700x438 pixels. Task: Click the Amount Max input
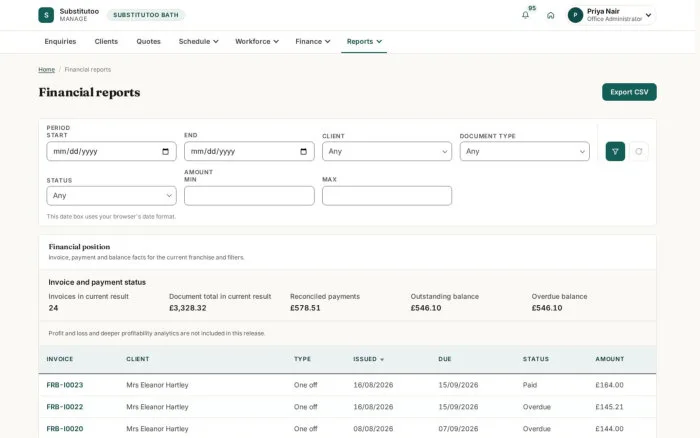(387, 196)
